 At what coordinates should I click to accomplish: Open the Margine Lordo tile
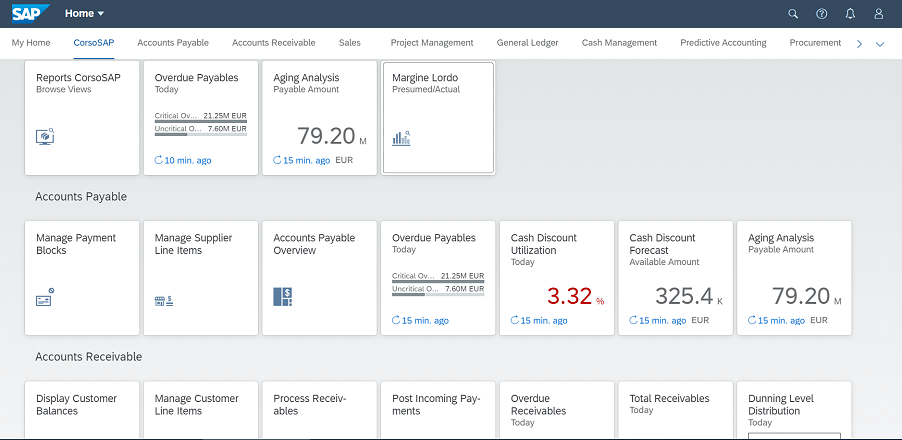[438, 117]
